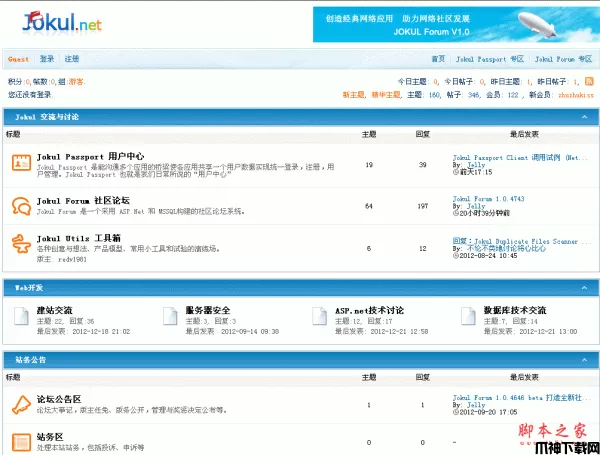
Task: Click the JOKUL Forum V1.0 airship banner
Action: (x=454, y=24)
